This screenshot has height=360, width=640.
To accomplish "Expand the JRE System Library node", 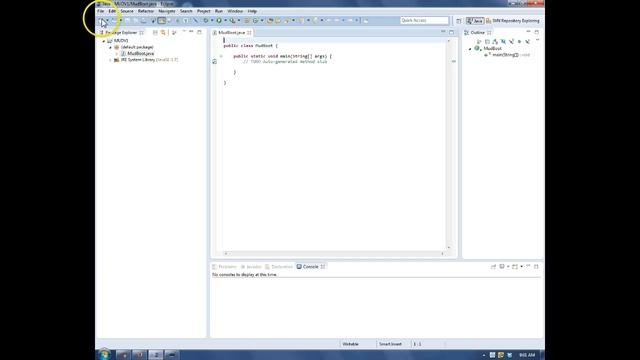I will [110, 60].
